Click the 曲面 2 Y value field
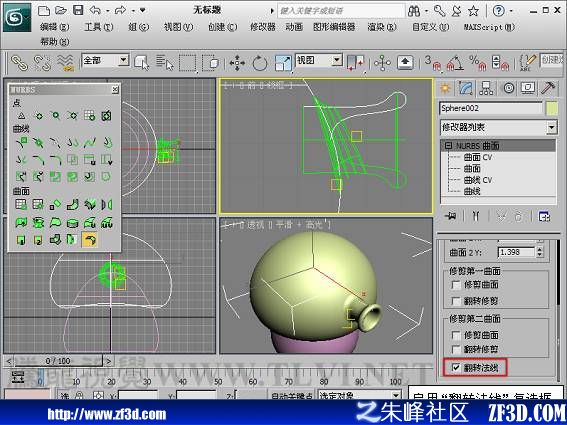 pos(516,252)
